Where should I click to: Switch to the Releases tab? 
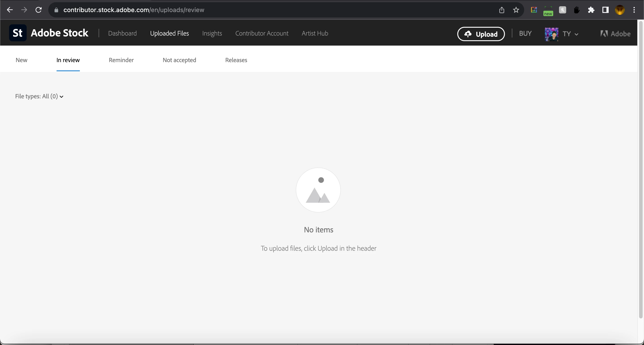[236, 60]
